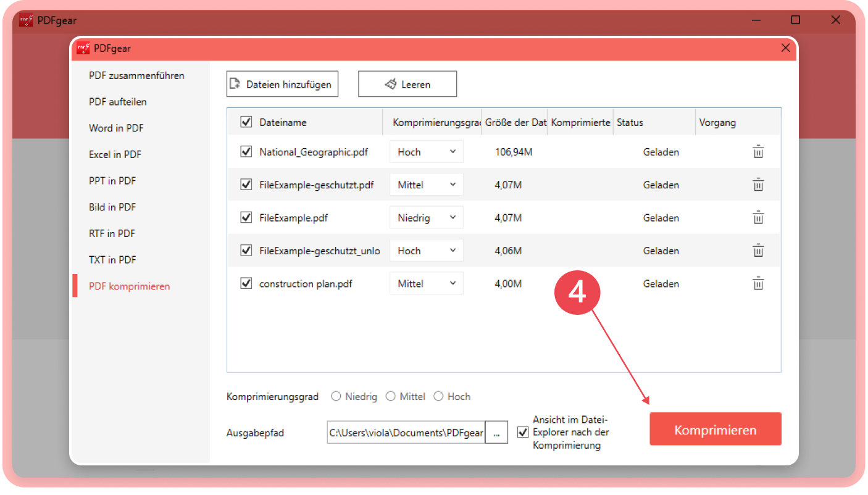868x495 pixels.
Task: Click Vorgang column header
Action: pos(717,122)
